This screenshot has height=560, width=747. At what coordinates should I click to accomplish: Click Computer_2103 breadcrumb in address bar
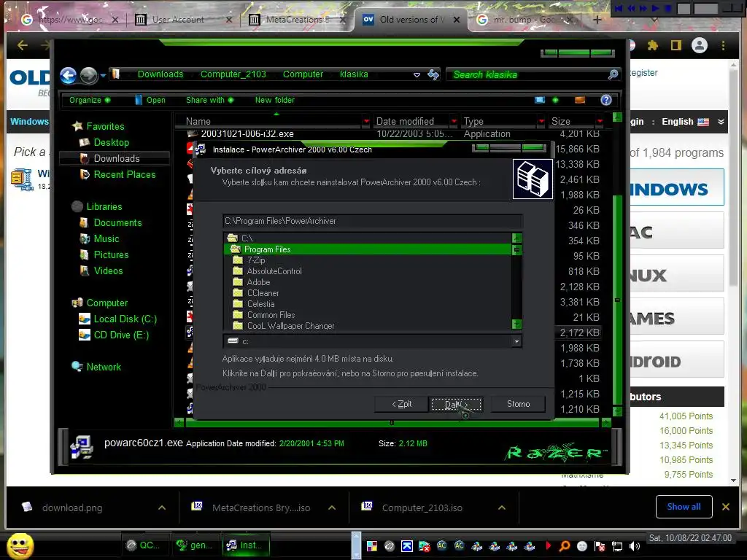pos(233,74)
